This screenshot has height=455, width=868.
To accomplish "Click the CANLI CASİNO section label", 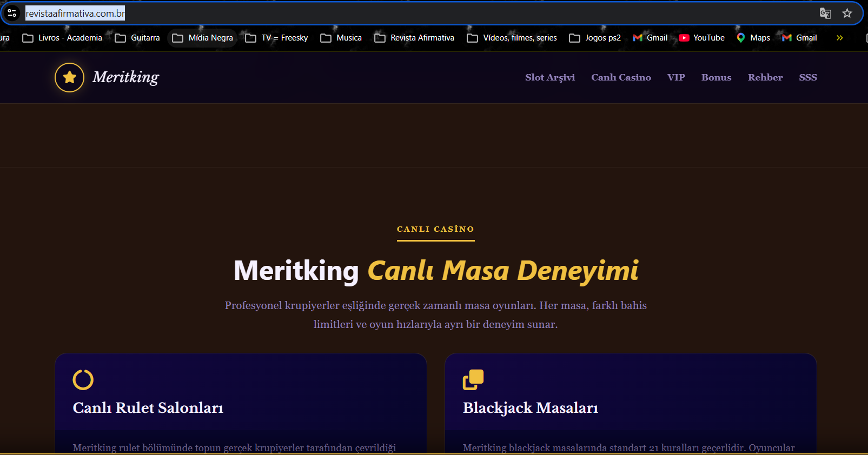I will coord(435,229).
